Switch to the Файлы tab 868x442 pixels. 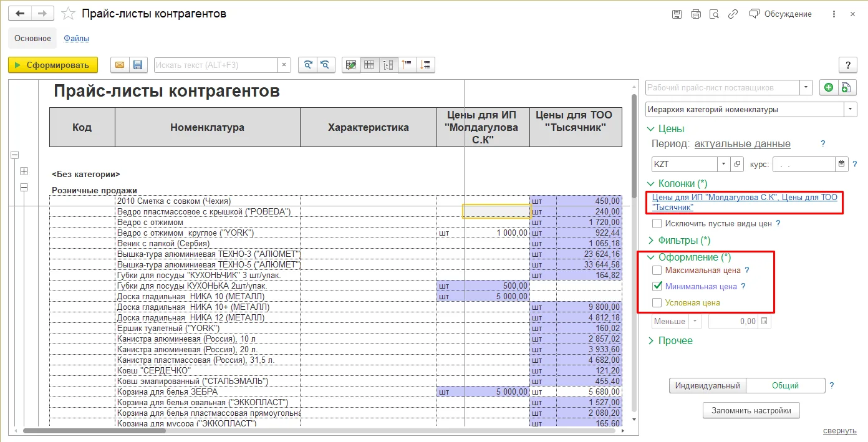(x=76, y=39)
